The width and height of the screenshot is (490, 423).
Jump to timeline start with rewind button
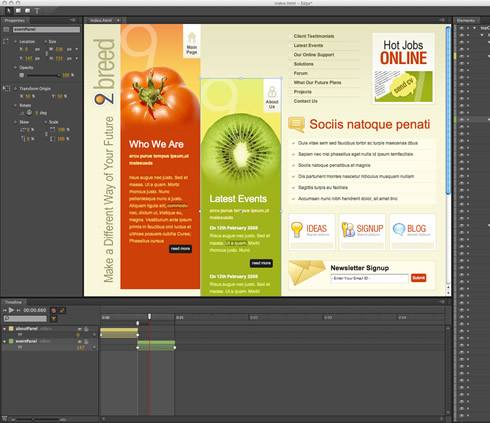pos(5,310)
